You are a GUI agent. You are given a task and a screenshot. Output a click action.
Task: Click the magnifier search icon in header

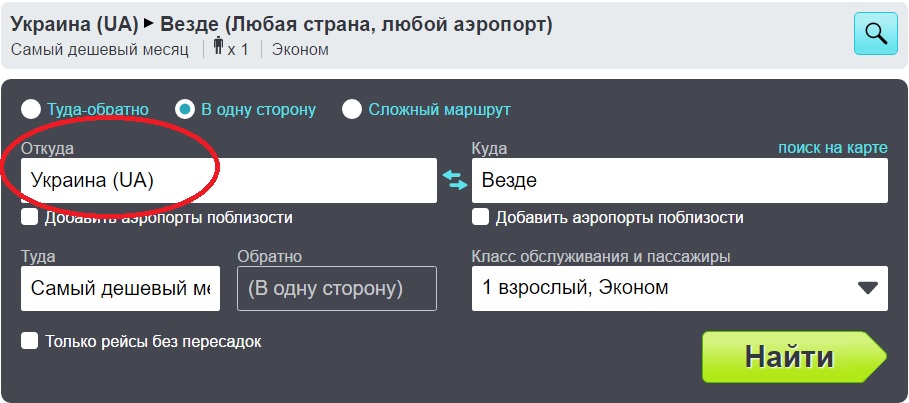875,33
